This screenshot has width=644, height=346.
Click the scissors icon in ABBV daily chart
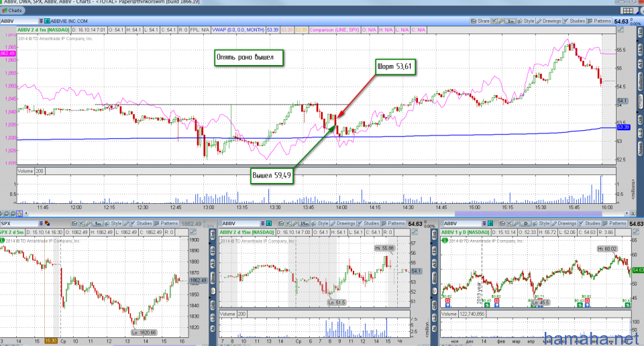pyautogui.click(x=509, y=224)
